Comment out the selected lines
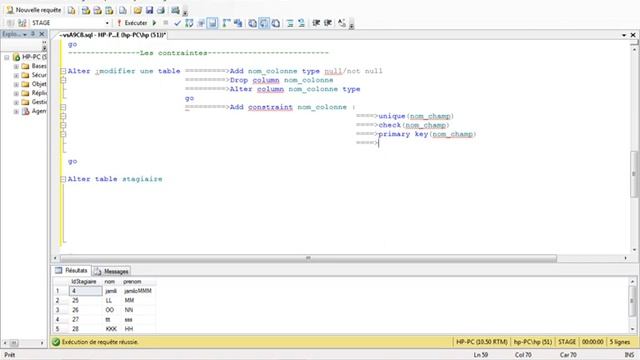640x360 pixels. click(x=290, y=23)
